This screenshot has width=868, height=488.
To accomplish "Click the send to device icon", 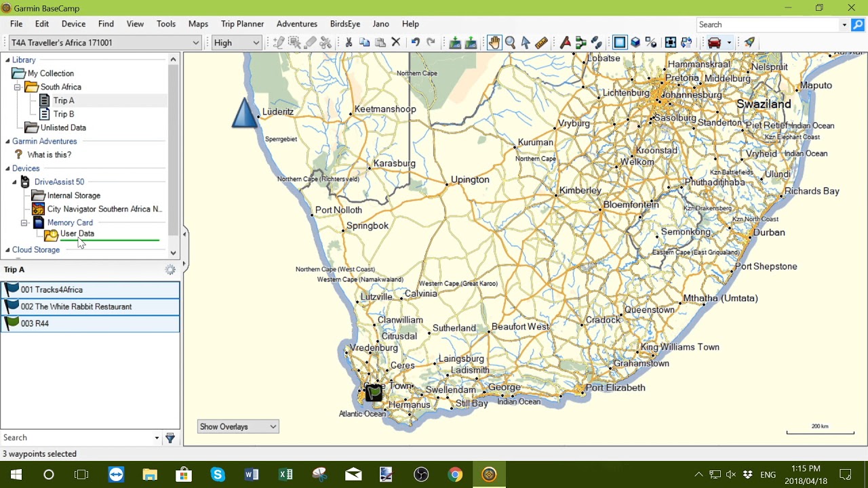I will 455,43.
